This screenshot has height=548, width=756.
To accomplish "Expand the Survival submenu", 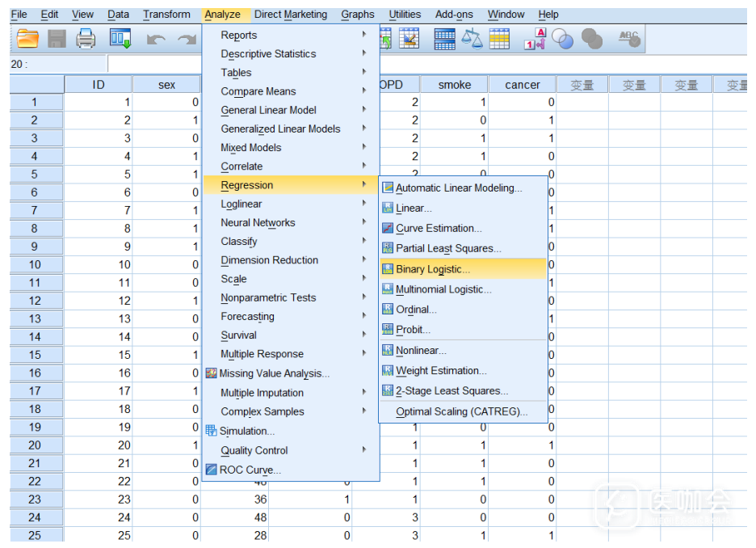I will click(238, 335).
